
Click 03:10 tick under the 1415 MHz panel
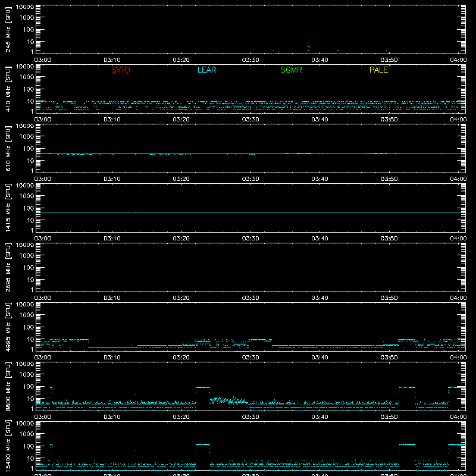(x=112, y=239)
